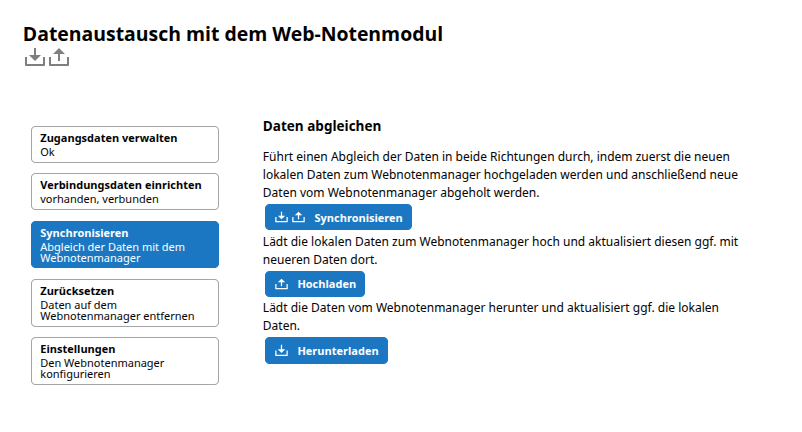Open the Verbindungsdaten einrichten section

pyautogui.click(x=125, y=191)
